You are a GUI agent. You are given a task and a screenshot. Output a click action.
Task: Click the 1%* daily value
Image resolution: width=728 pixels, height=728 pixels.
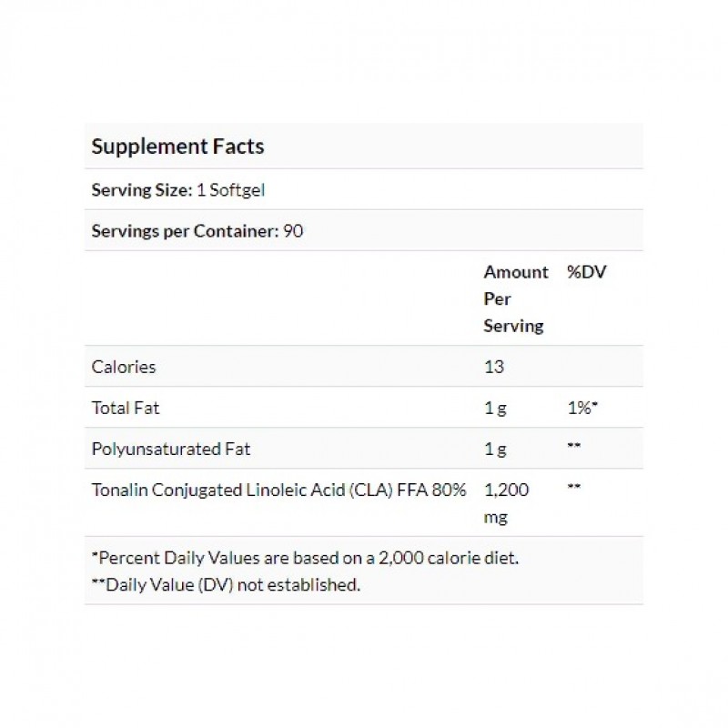tap(582, 408)
